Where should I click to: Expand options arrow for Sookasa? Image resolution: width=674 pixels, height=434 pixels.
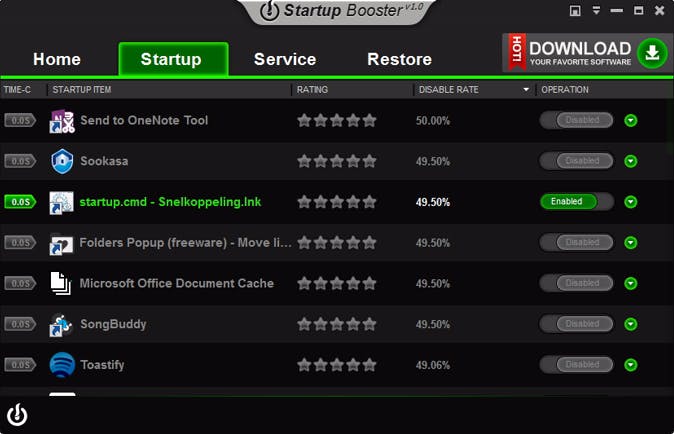[631, 161]
